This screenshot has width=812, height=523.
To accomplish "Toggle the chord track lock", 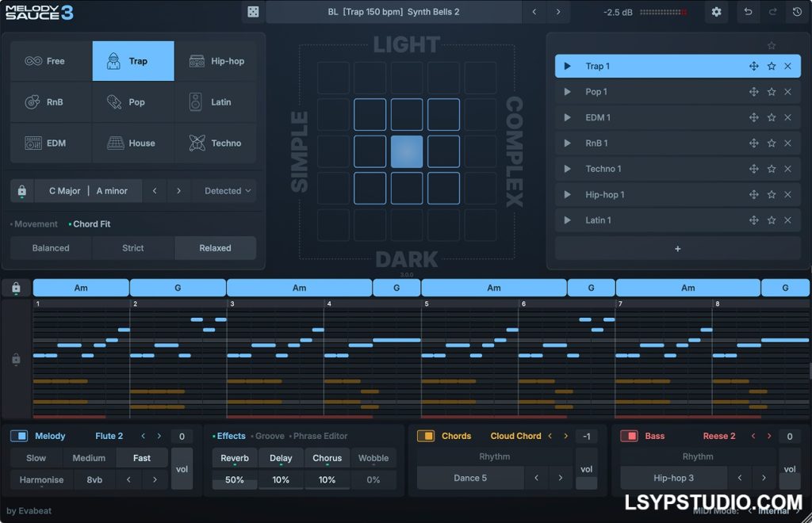I will (x=16, y=288).
